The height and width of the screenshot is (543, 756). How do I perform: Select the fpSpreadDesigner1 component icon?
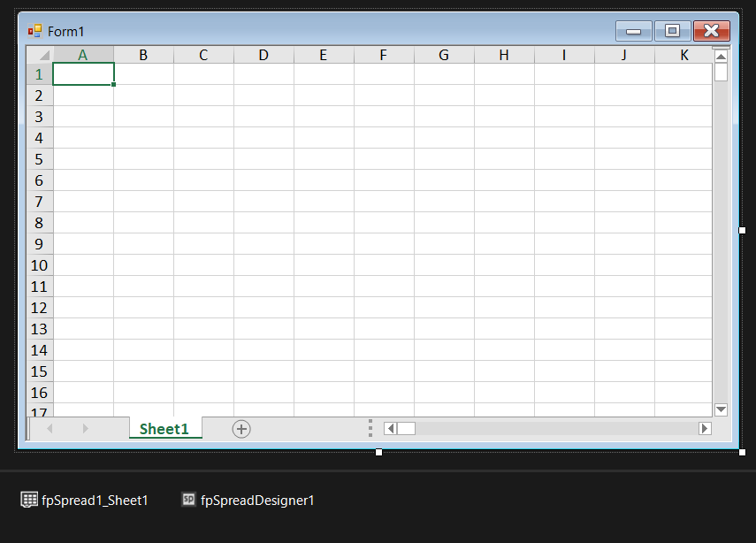[188, 499]
